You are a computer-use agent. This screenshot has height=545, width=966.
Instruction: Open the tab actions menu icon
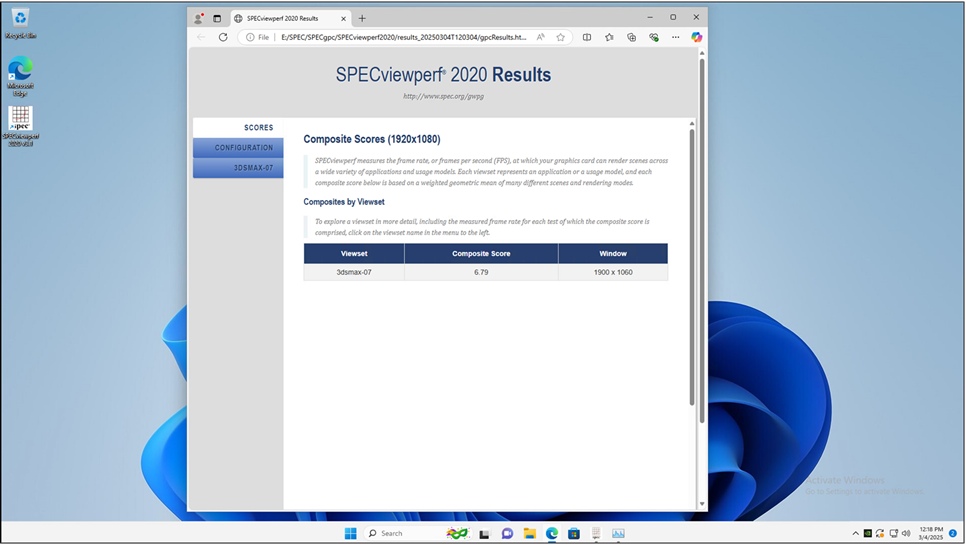tap(217, 18)
